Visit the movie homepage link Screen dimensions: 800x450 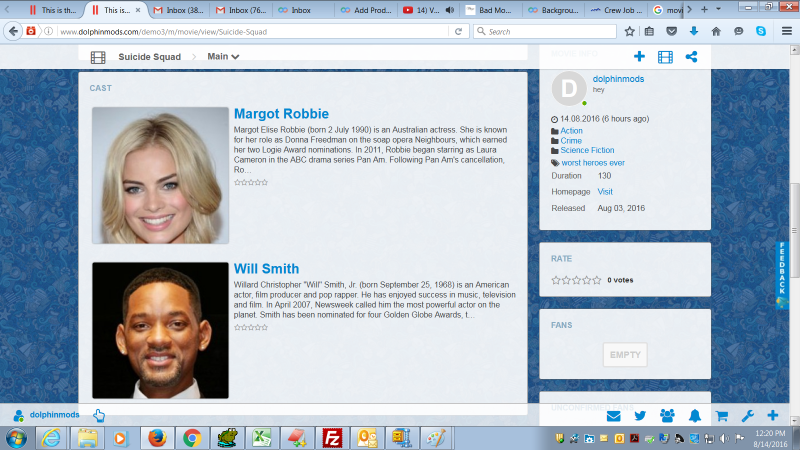pos(605,191)
